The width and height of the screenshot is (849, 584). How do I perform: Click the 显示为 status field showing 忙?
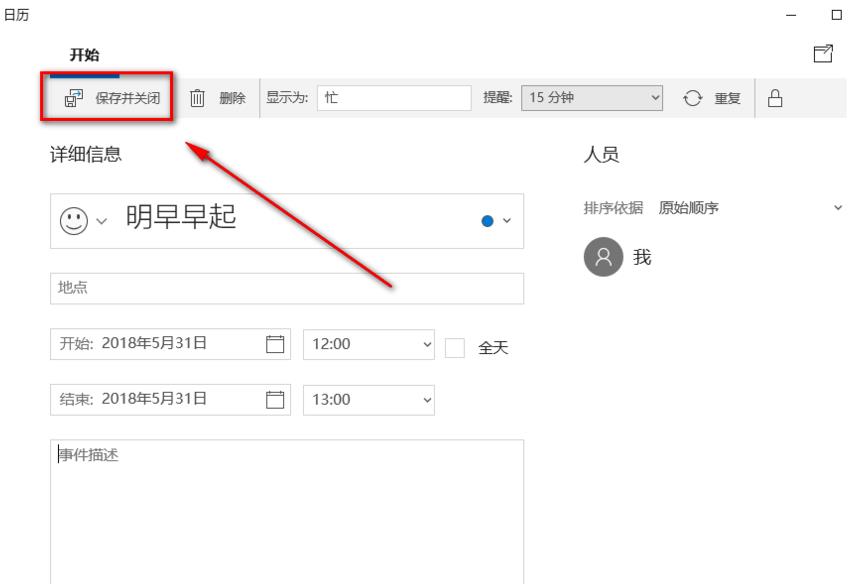coord(395,97)
